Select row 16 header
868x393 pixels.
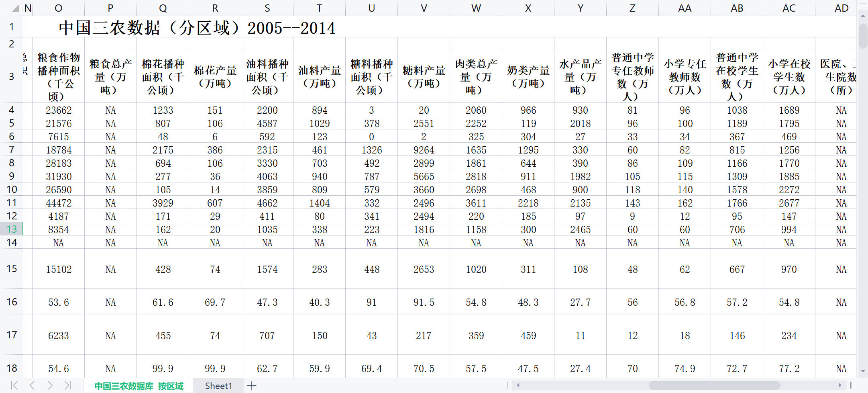tap(12, 302)
